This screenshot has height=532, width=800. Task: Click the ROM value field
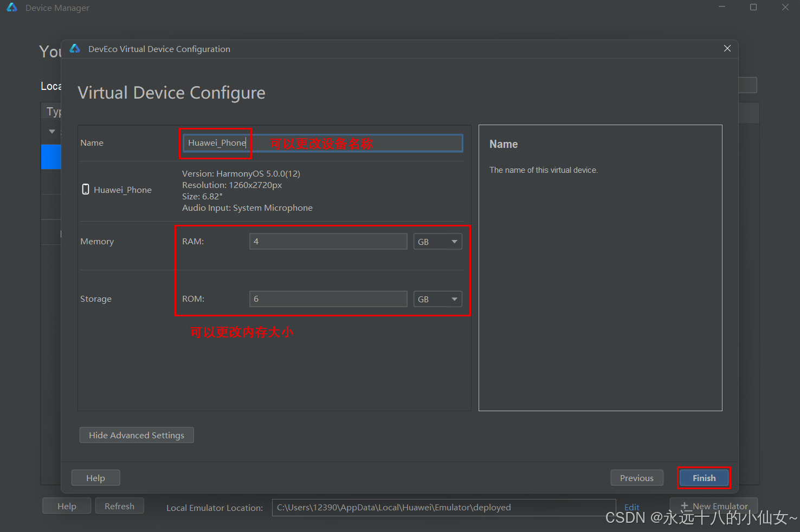(x=328, y=299)
